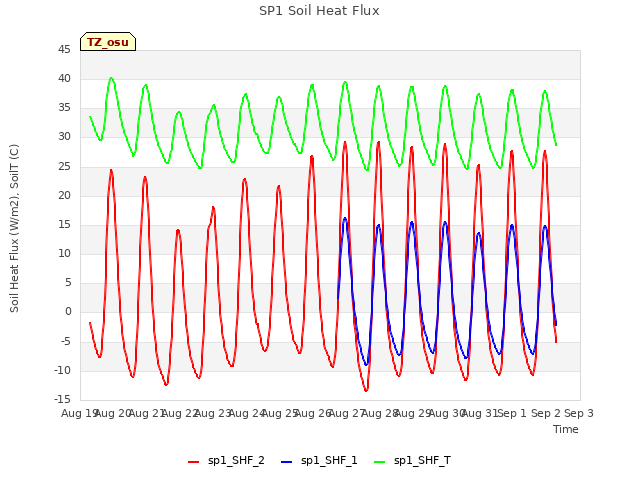Image resolution: width=640 pixels, height=480 pixels.
Task: Toggle the sp1_SHF_T legend entry
Action: point(412,461)
